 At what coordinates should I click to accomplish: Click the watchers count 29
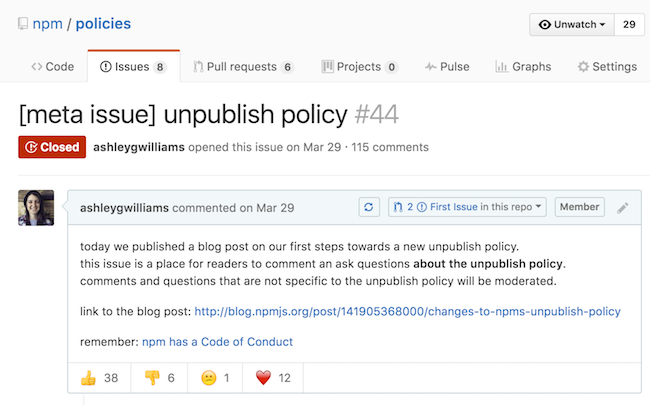click(x=629, y=24)
